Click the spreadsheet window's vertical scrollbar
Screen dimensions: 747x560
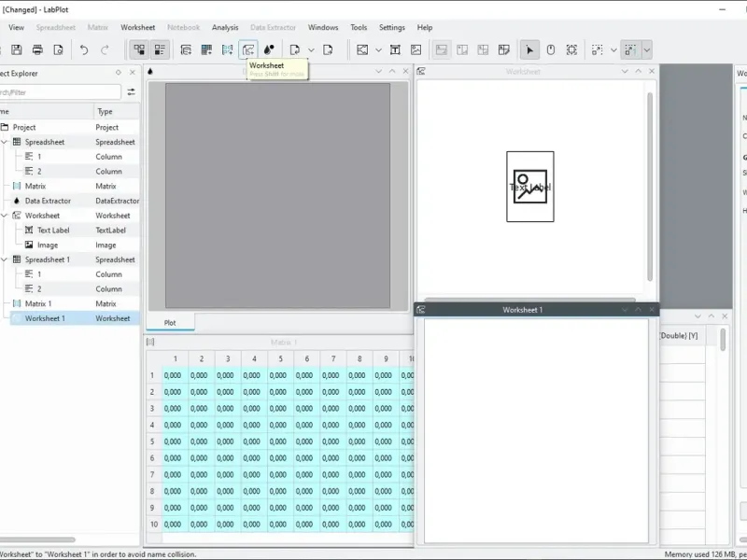tap(723, 340)
